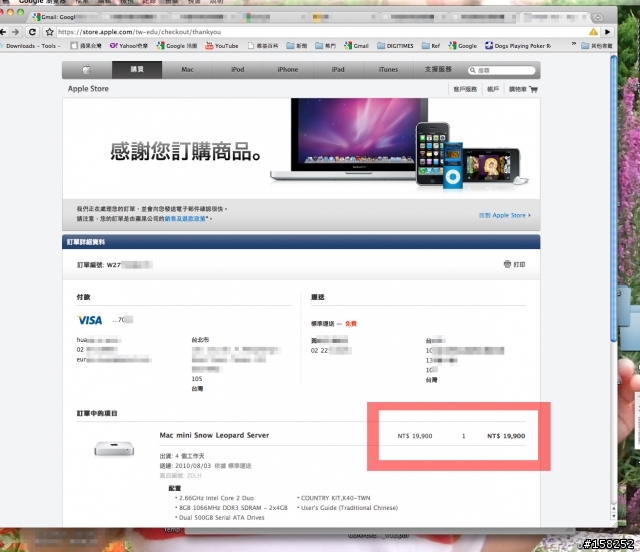Select the Mac navigation tab
Viewport: 640px width, 552px height.
(187, 70)
